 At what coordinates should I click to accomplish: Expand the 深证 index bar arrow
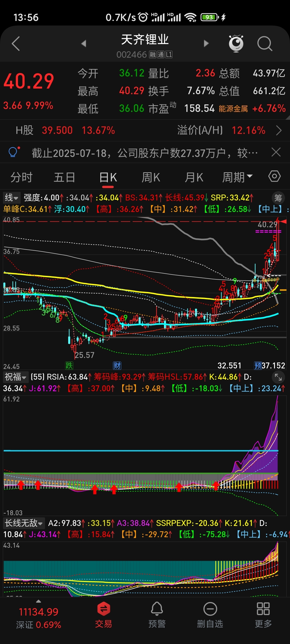pyautogui.click(x=38, y=601)
